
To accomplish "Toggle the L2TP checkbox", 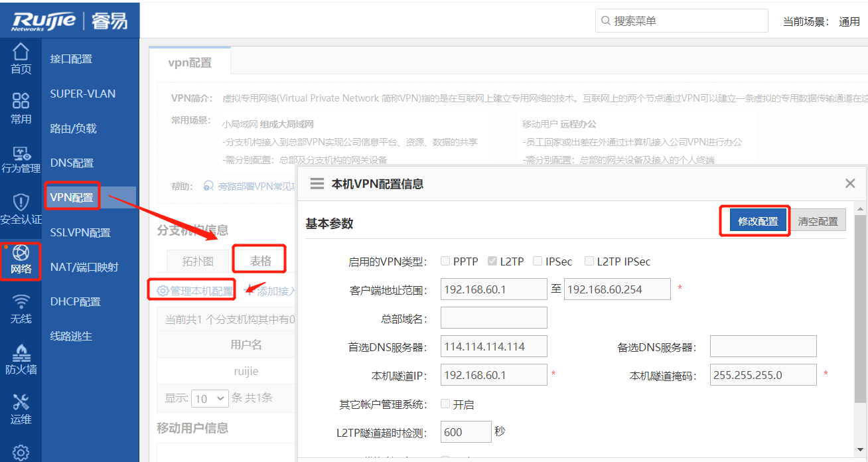I will coord(492,262).
